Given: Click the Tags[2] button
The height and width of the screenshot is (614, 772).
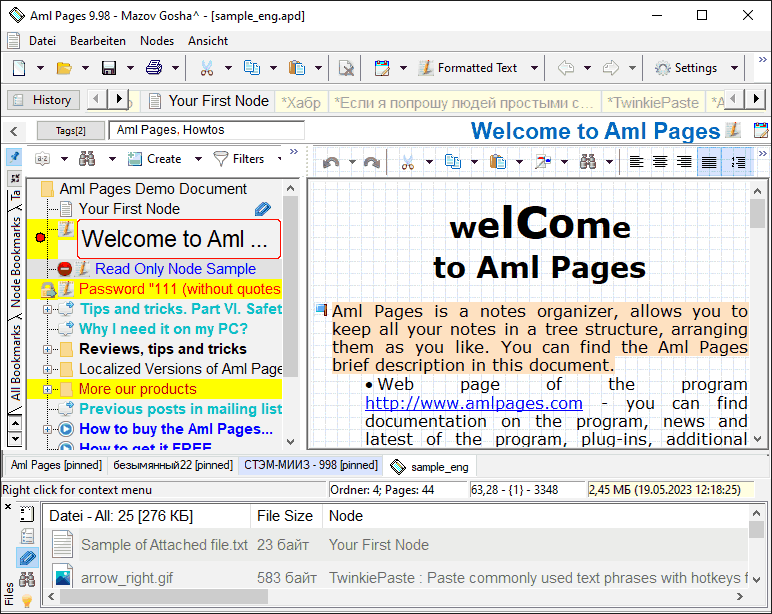Looking at the screenshot, I should (x=70, y=130).
